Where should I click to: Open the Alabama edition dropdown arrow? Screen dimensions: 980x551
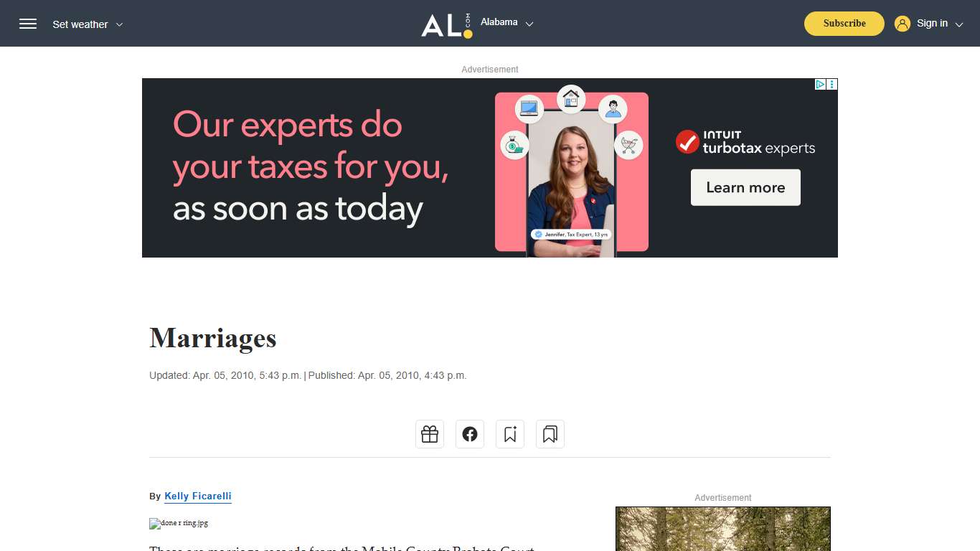click(529, 24)
